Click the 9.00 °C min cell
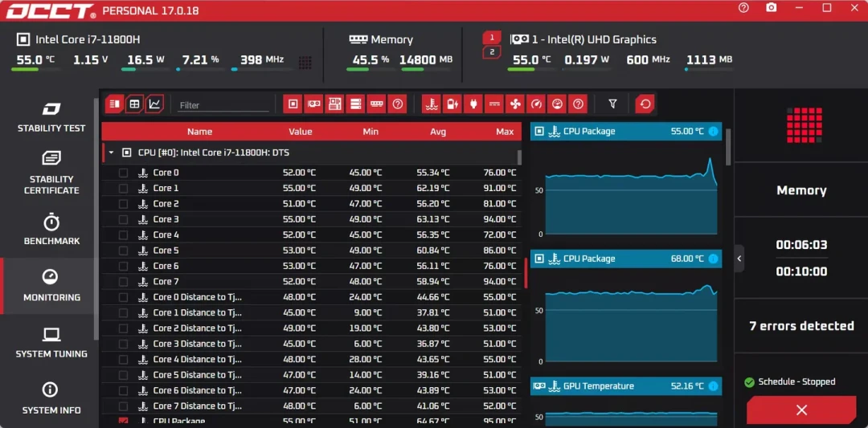This screenshot has width=868, height=428. click(367, 313)
